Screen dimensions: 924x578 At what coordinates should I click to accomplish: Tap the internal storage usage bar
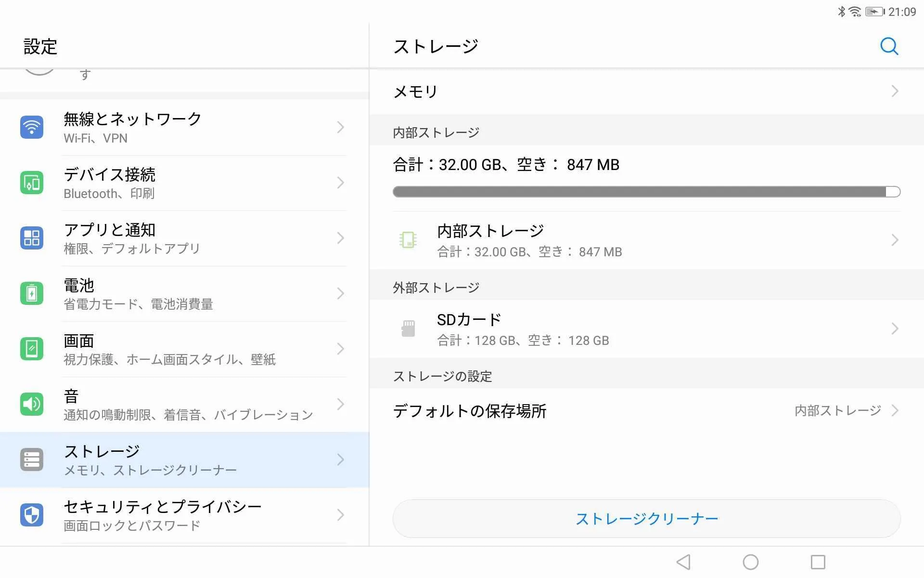(x=646, y=192)
